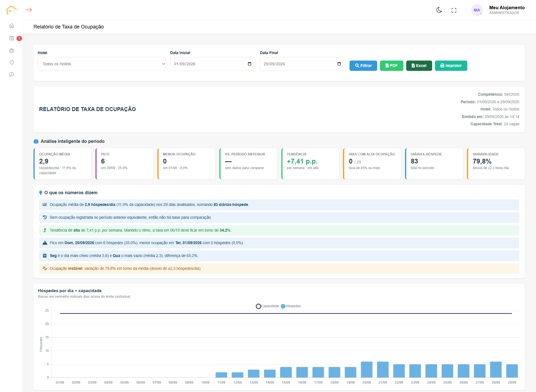Open the Home sidebar icon
The height and width of the screenshot is (392, 536).
tap(12, 26)
